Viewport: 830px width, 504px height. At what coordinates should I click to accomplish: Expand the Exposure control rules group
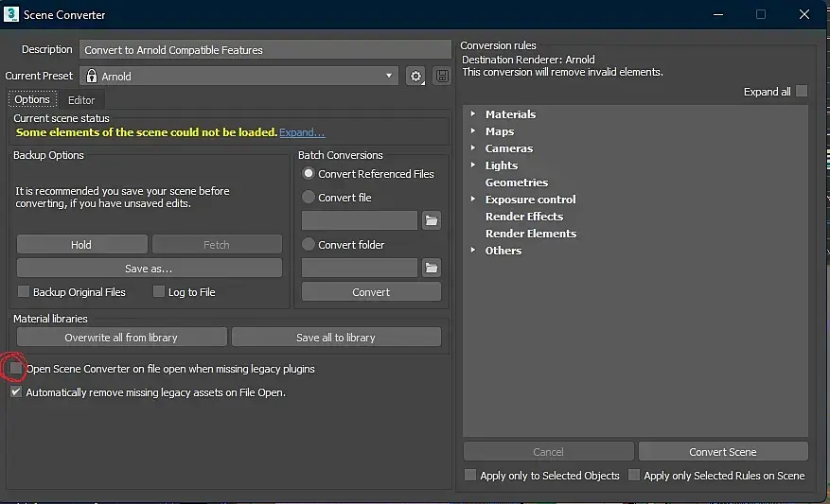(x=472, y=199)
